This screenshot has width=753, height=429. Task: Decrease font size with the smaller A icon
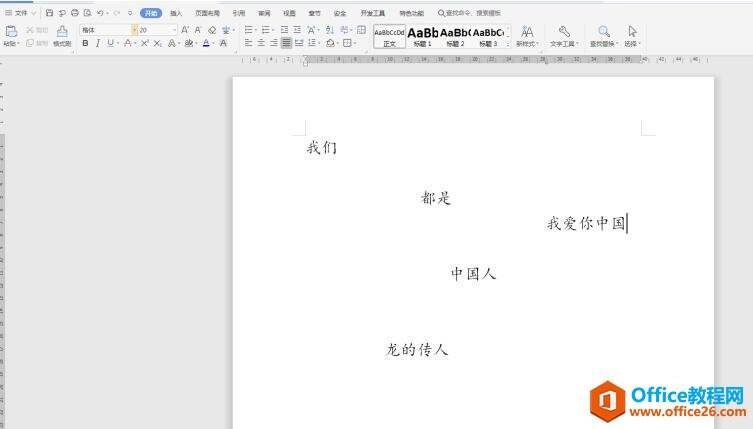197,30
